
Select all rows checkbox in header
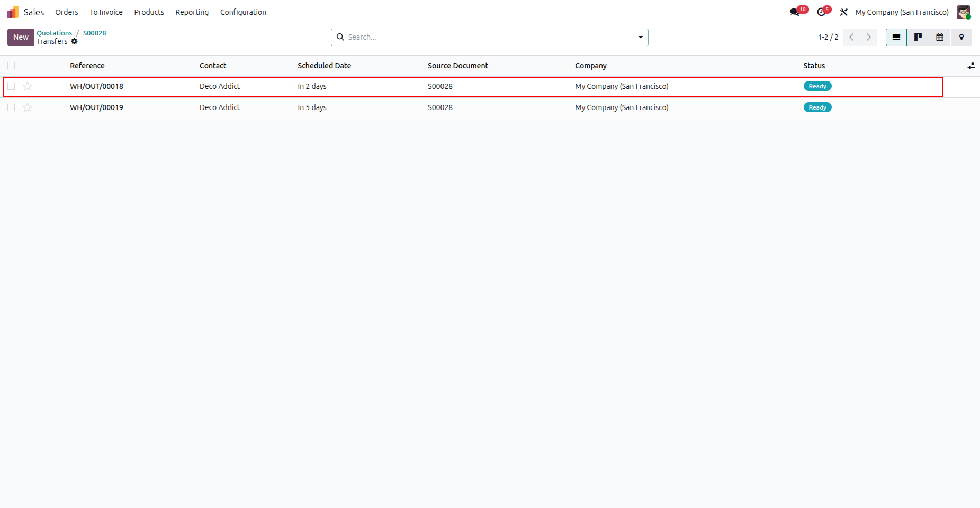[x=11, y=66]
